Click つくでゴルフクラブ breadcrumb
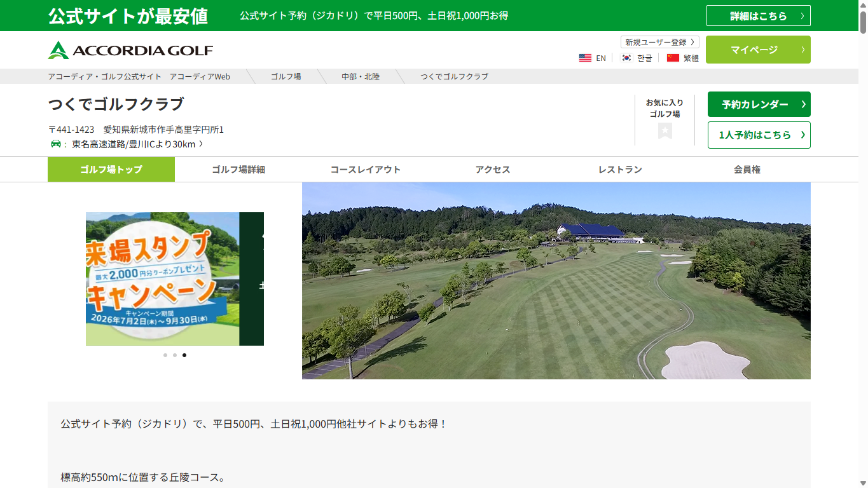868x488 pixels. point(454,76)
